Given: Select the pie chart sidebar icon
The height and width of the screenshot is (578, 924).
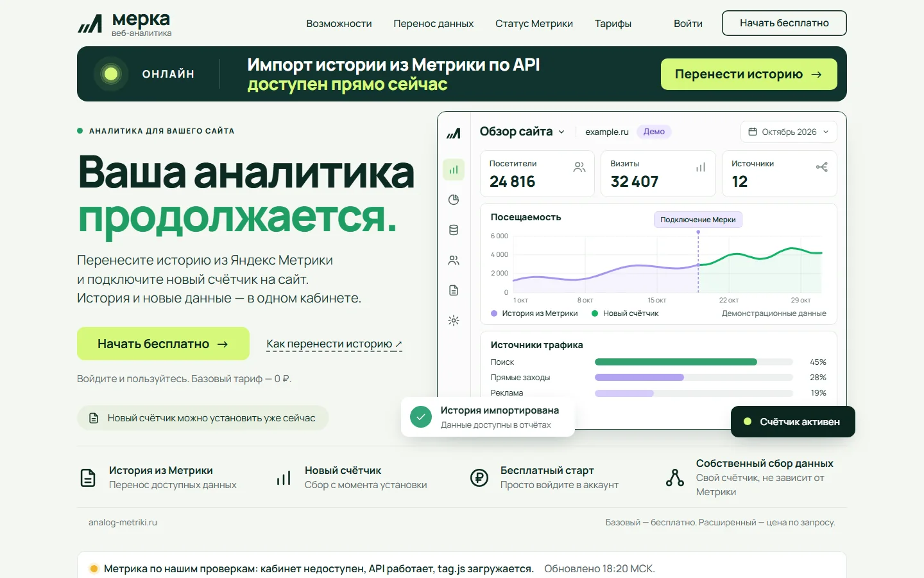Looking at the screenshot, I should click(x=454, y=200).
